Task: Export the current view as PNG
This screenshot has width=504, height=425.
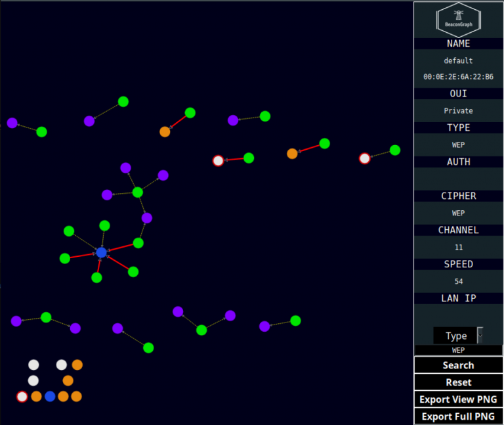Action: click(458, 399)
